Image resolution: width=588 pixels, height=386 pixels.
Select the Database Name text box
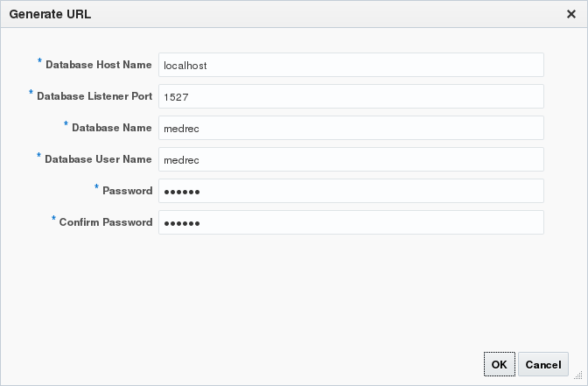click(x=351, y=128)
